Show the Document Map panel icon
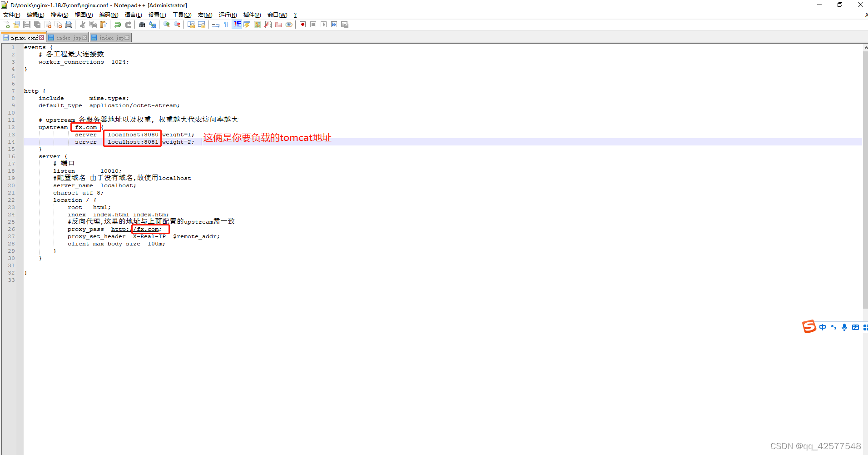Viewport: 868px width, 455px height. pyautogui.click(x=258, y=25)
